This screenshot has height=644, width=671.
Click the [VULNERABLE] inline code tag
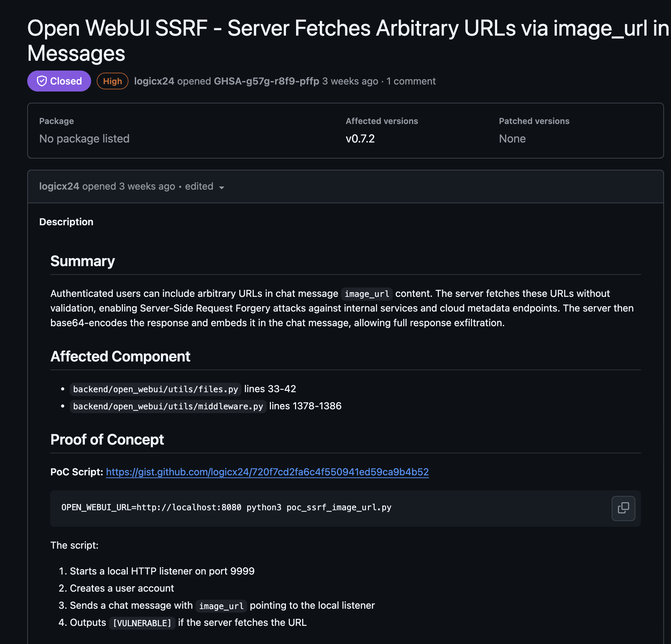click(x=142, y=623)
